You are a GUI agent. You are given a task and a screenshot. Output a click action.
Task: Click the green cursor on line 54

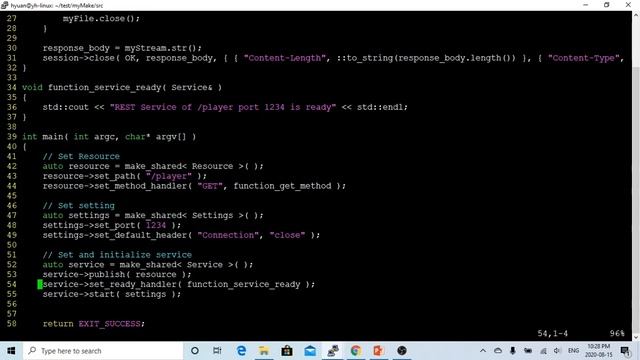tap(40, 284)
